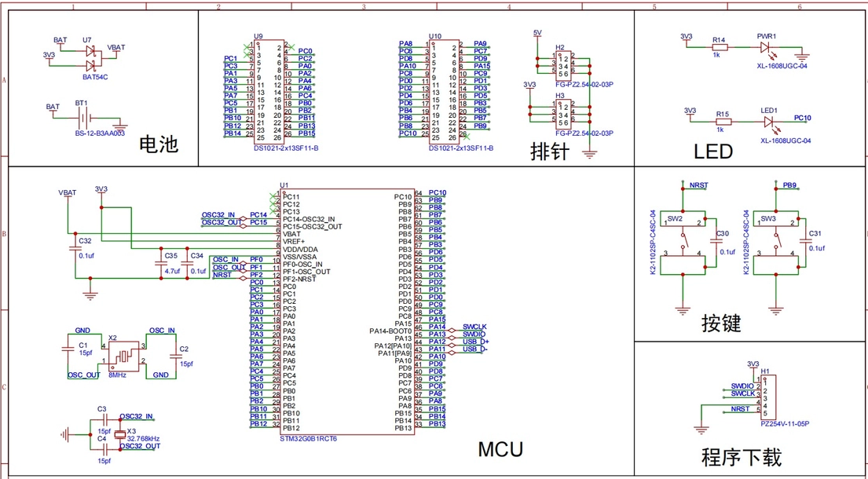
Task: Click the 8MHz crystal value text
Action: pyautogui.click(x=119, y=375)
